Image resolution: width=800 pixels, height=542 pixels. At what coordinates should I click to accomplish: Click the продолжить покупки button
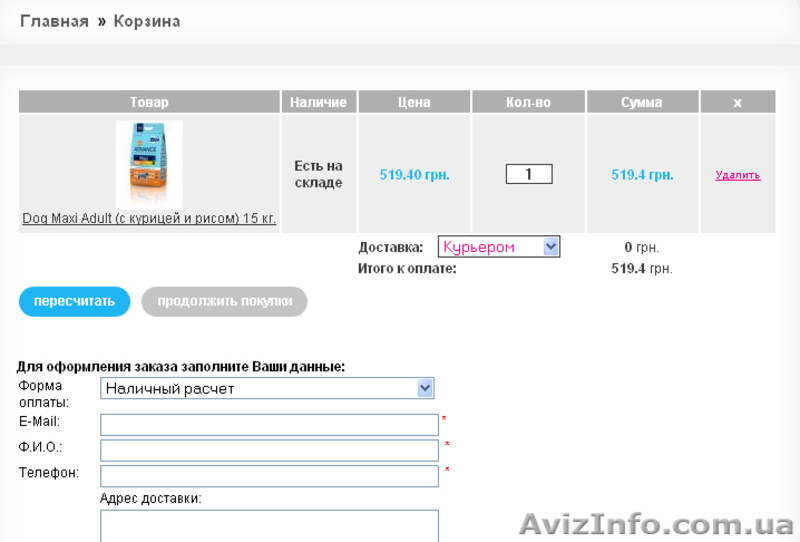(224, 301)
